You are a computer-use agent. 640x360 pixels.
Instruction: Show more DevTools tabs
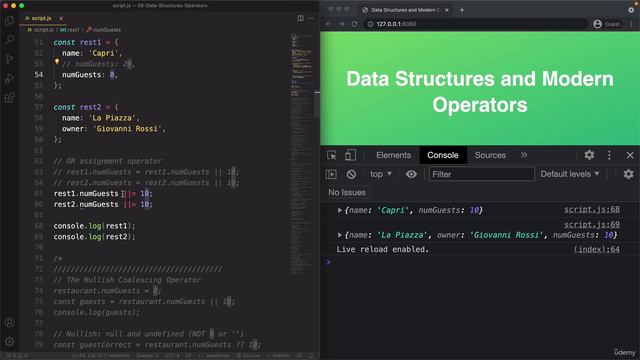[x=524, y=155]
